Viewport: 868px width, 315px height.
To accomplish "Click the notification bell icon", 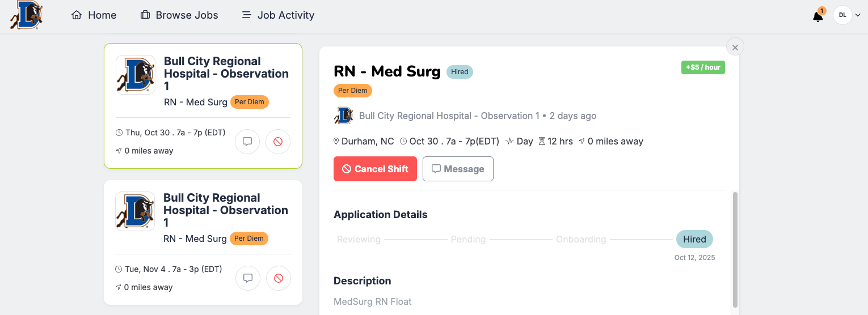I will coord(818,16).
